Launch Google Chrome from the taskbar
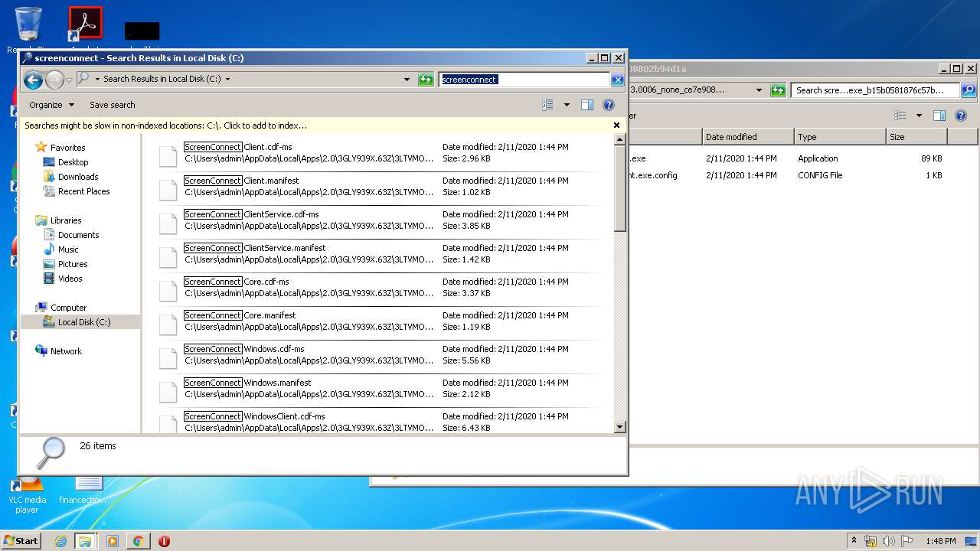Screen dimensions: 980x551 pos(138,541)
